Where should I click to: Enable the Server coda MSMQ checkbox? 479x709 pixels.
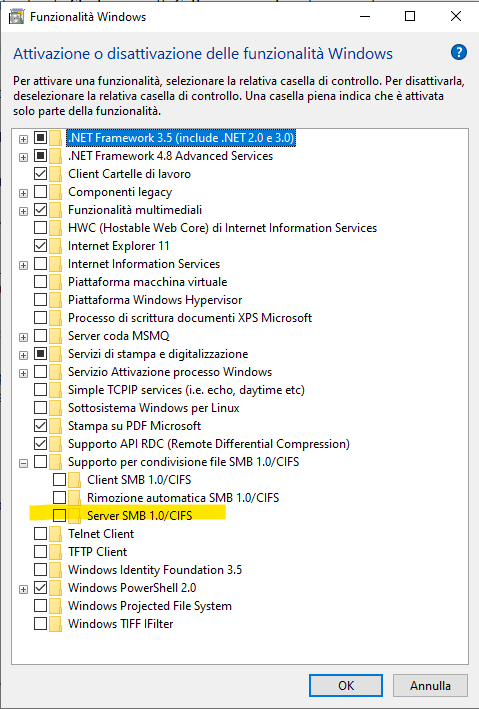[41, 336]
